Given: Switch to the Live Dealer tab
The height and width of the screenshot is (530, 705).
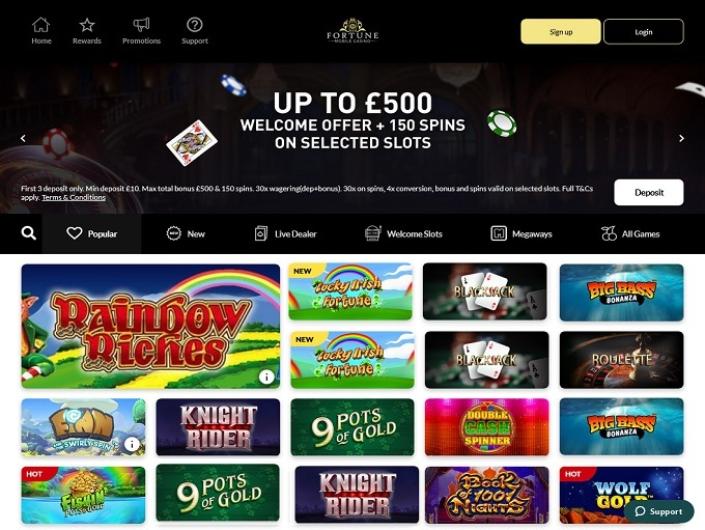Looking at the screenshot, I should tap(285, 234).
